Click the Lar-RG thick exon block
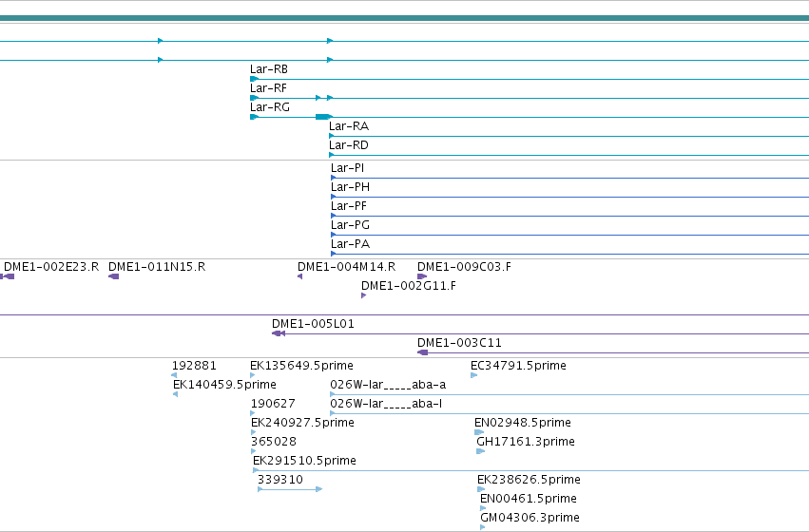Image resolution: width=809 pixels, height=532 pixels. 323,117
